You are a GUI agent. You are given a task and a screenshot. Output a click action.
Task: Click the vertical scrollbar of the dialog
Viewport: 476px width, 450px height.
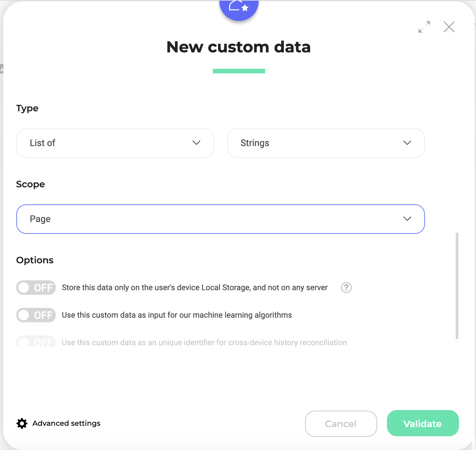(457, 286)
